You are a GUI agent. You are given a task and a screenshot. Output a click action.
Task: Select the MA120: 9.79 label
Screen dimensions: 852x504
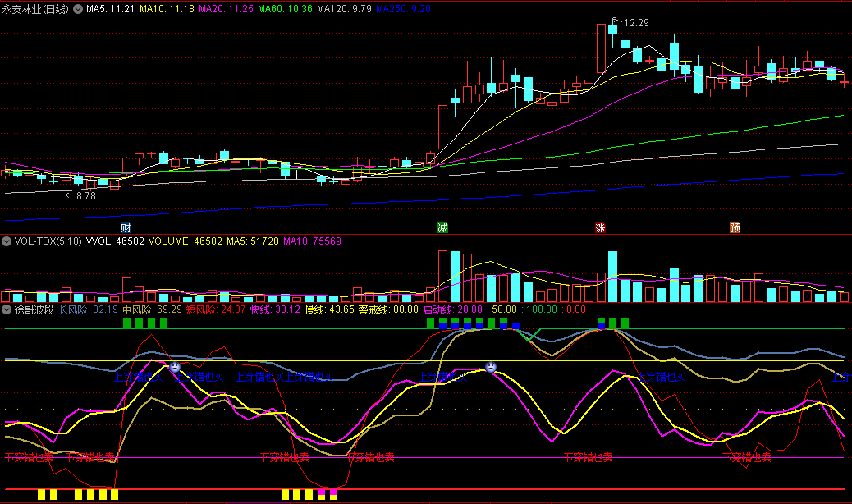pos(345,9)
